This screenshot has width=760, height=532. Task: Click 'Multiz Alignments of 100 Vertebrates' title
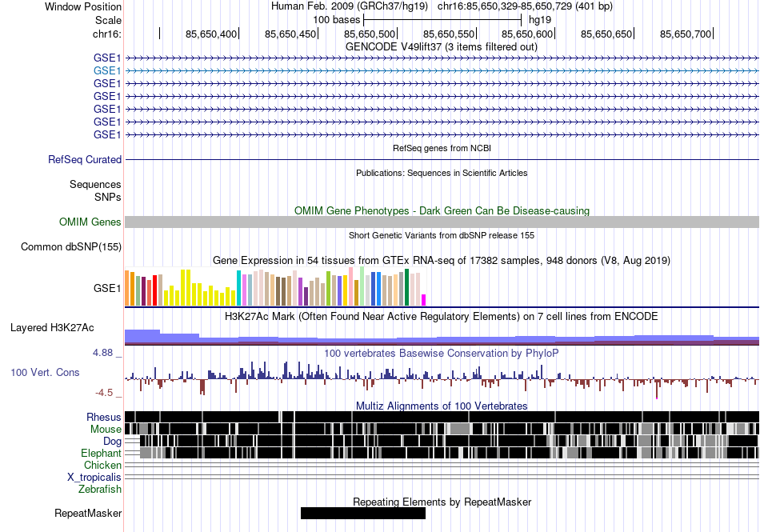442,406
